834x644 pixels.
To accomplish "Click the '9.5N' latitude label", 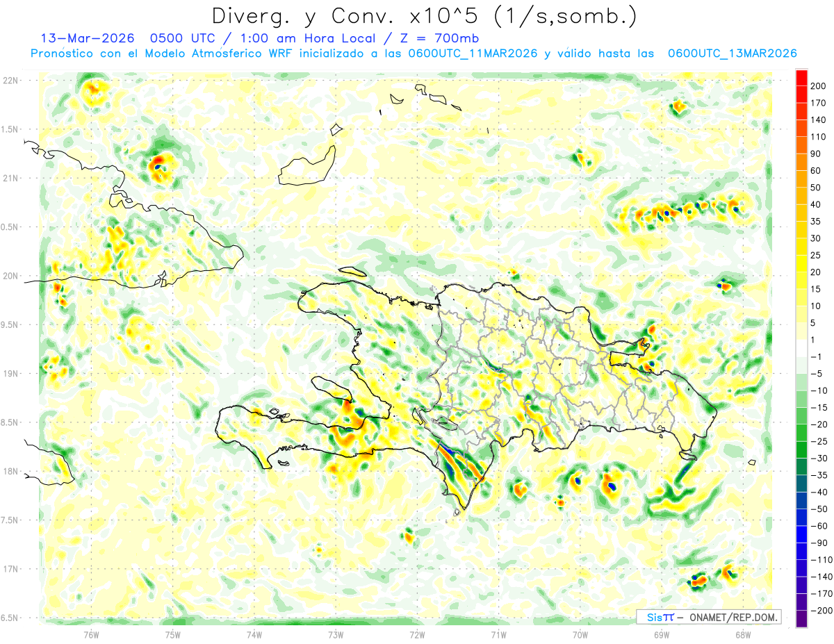I will (10, 324).
